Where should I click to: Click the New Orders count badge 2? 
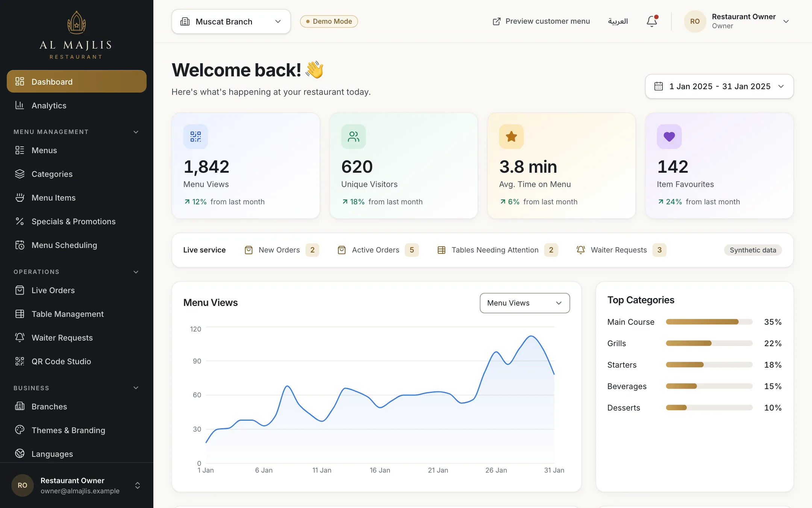pyautogui.click(x=312, y=250)
